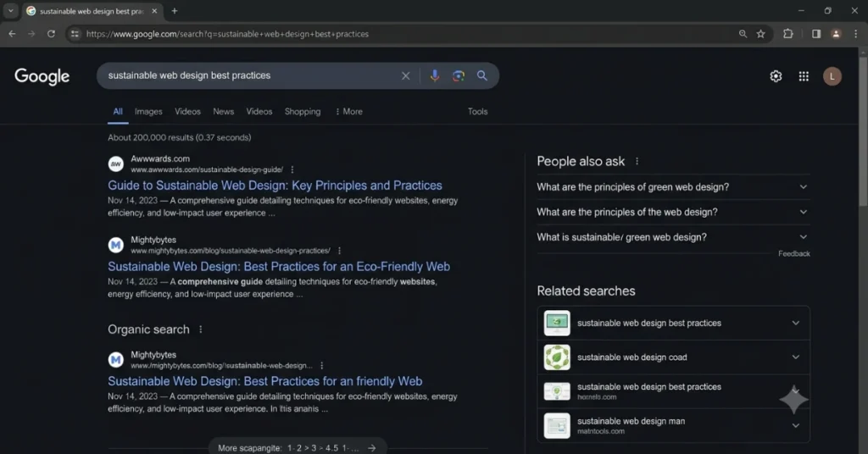Screen dimensions: 868x454
Task: Open Google quick settings gear
Action: (x=776, y=76)
